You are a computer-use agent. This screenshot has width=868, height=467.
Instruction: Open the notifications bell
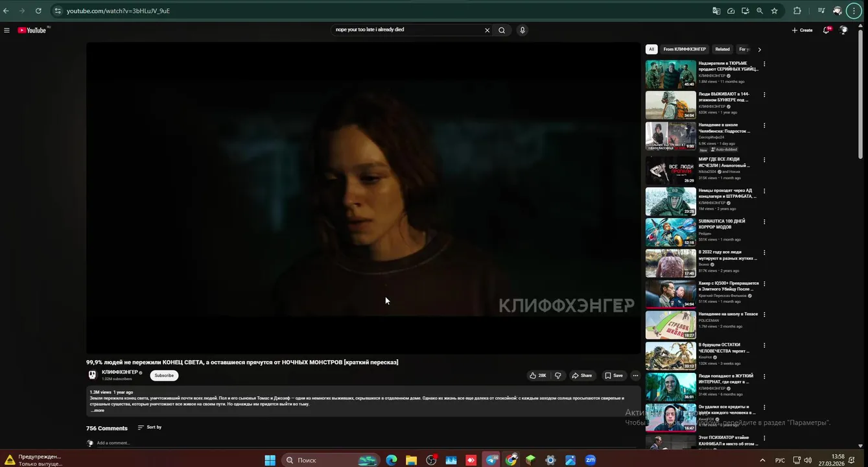click(827, 30)
